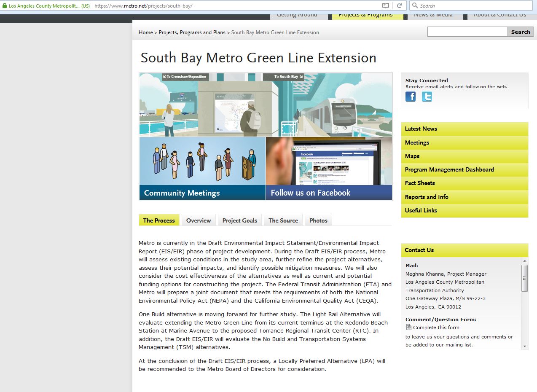The width and height of the screenshot is (537, 392).
Task: Select The Source tab
Action: pos(283,220)
